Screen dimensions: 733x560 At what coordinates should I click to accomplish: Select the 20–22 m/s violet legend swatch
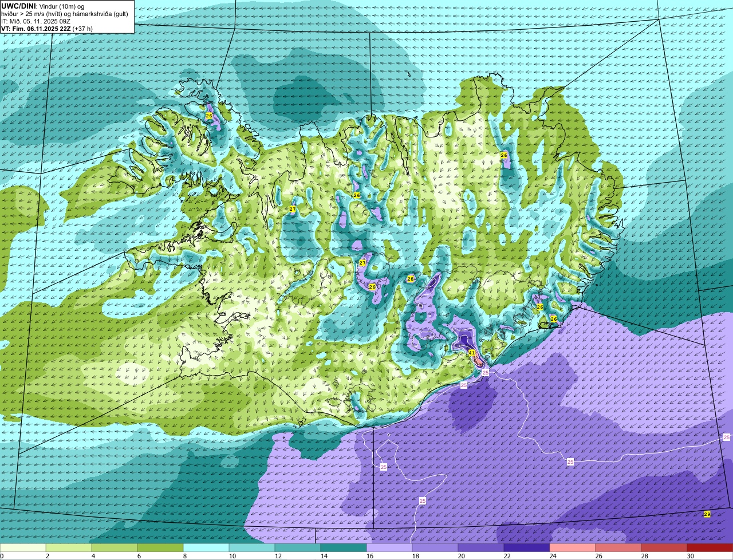(x=481, y=547)
